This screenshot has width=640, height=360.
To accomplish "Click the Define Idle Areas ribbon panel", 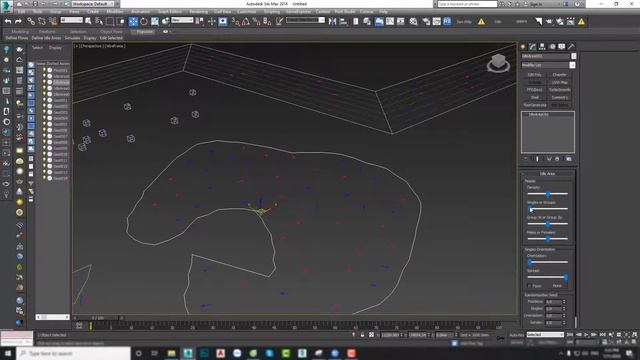I will [x=46, y=38].
